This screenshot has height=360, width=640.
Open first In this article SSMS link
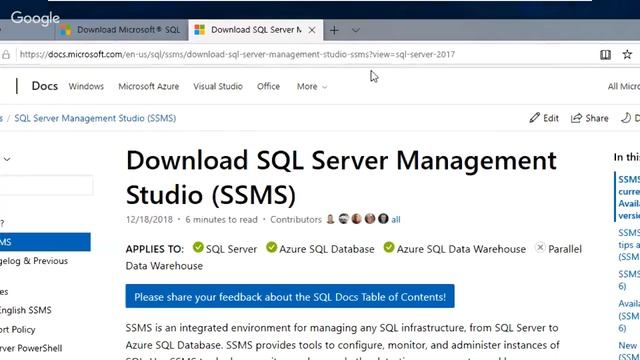pyautogui.click(x=629, y=197)
